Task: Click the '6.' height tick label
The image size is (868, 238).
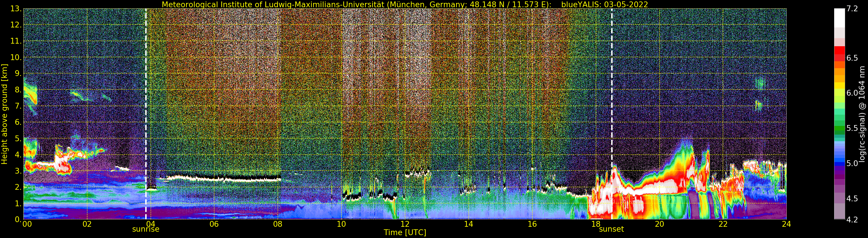Action: [x=18, y=122]
